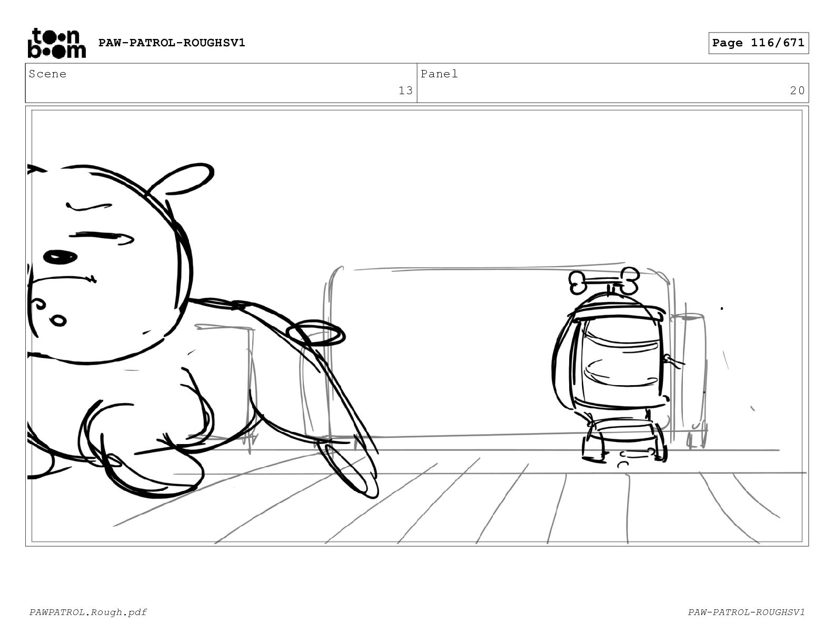The height and width of the screenshot is (644, 834).
Task: Click the PAWPATROL.Rough.pdf footer text
Action: click(88, 612)
